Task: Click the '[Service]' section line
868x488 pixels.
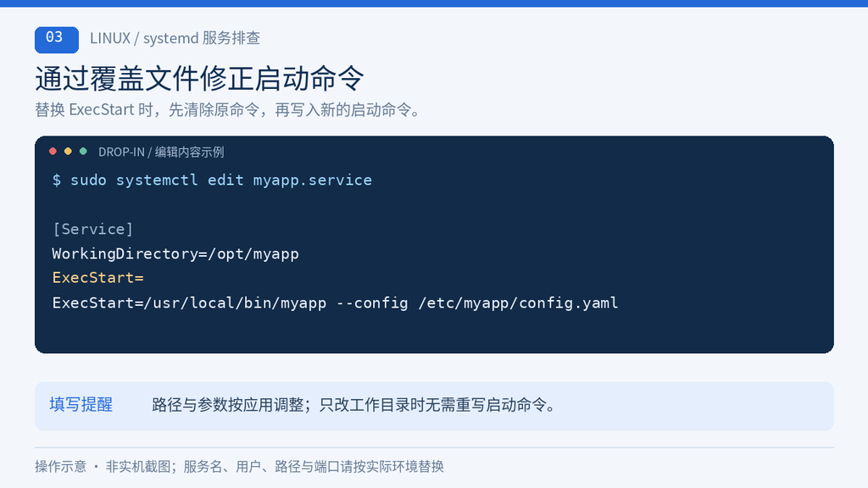Action: [x=92, y=229]
